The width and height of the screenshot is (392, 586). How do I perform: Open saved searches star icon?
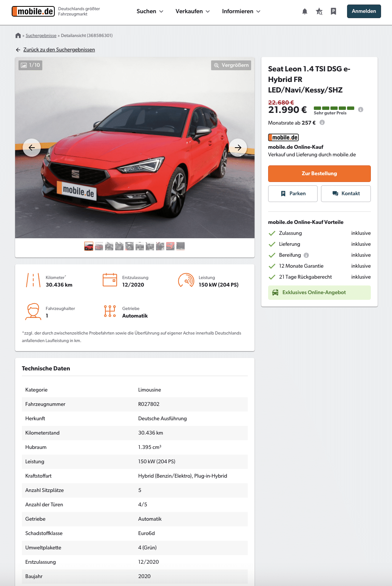(319, 11)
